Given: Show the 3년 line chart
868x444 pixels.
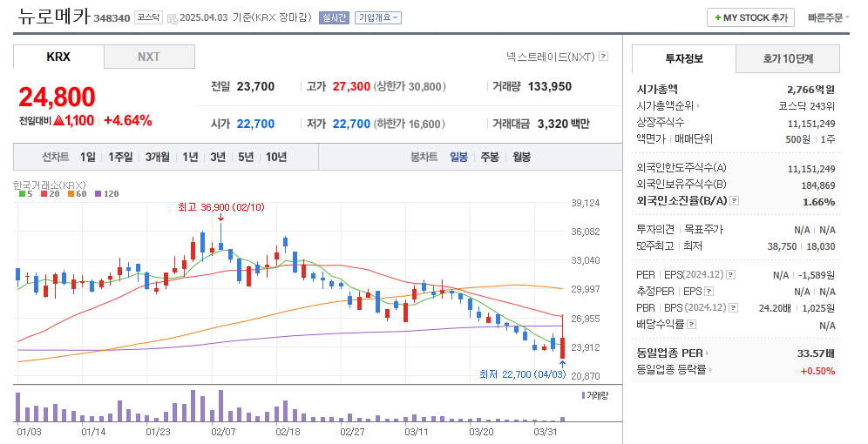Looking at the screenshot, I should coord(218,157).
